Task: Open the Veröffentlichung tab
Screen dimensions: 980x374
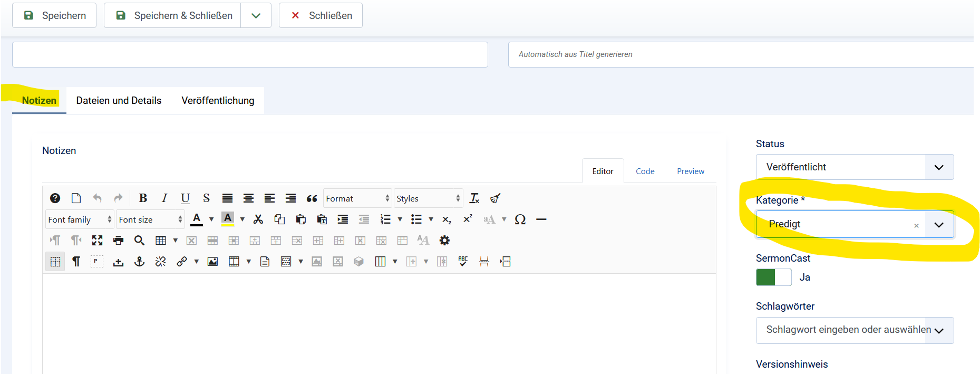Action: [x=218, y=101]
